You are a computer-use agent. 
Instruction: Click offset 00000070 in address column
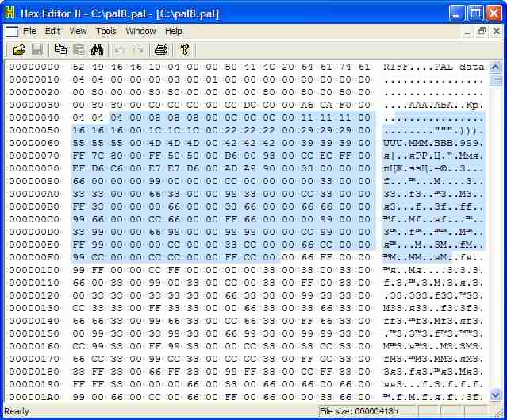pos(34,156)
